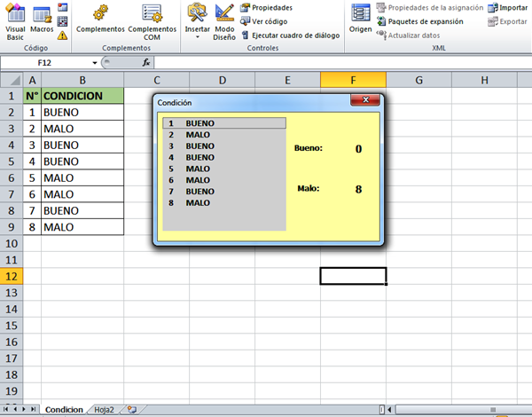This screenshot has width=532, height=417.
Task: Close the Condición userform
Action: (365, 100)
